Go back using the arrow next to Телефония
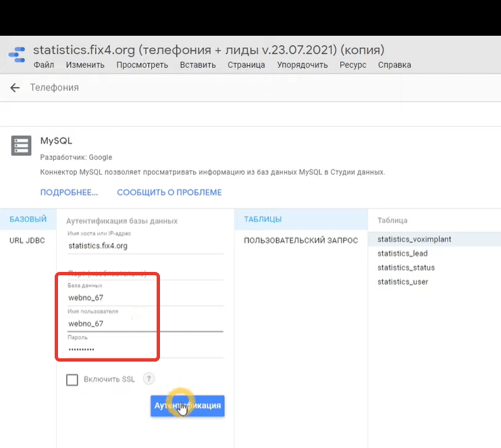 pos(15,88)
